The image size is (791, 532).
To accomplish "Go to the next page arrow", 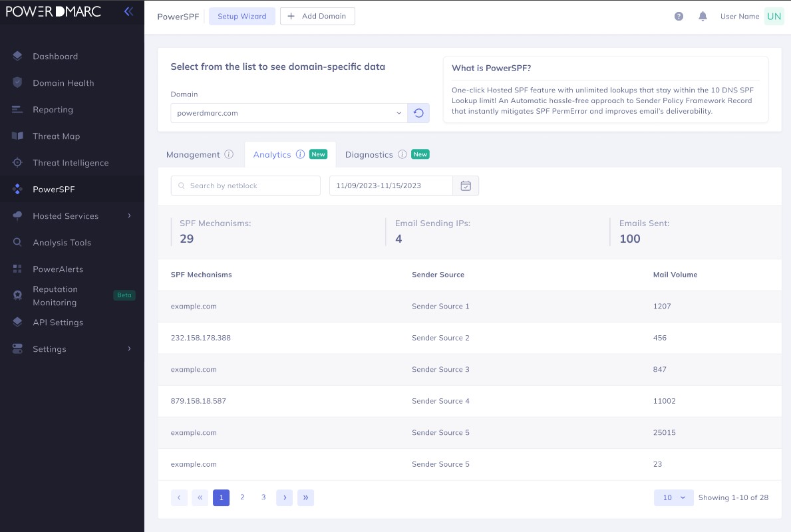I will [x=285, y=497].
